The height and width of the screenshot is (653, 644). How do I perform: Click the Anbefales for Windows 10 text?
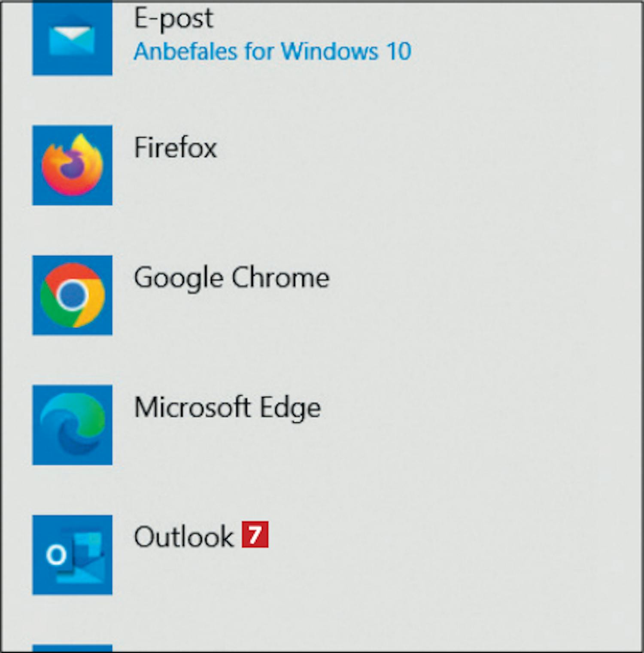(273, 52)
